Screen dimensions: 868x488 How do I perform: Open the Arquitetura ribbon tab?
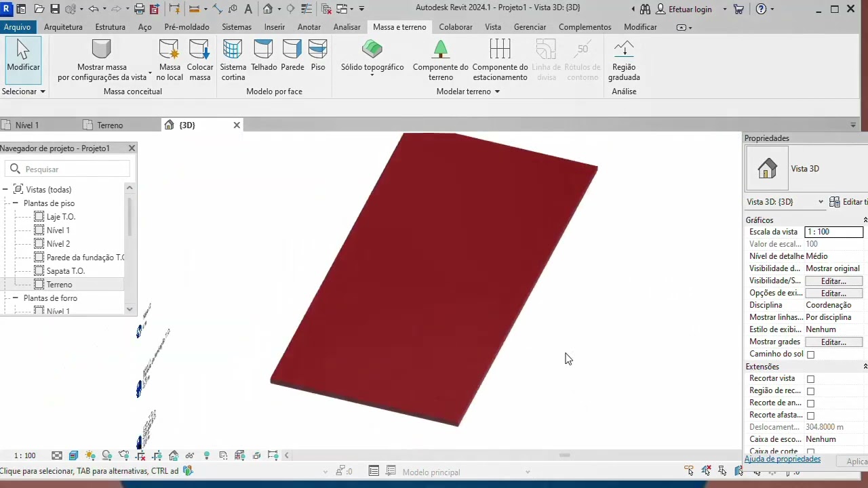pos(63,27)
